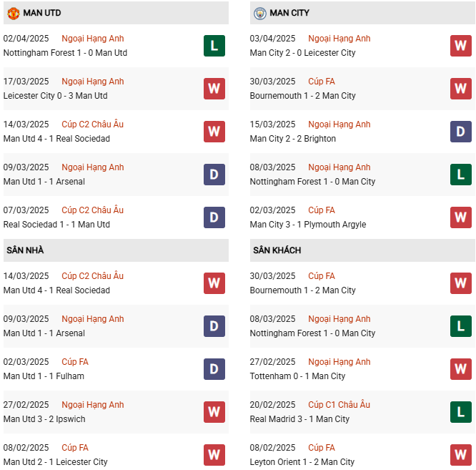Click the W badge for Man City 3-1 Plymouth Argyle
The image size is (476, 470).
[460, 217]
